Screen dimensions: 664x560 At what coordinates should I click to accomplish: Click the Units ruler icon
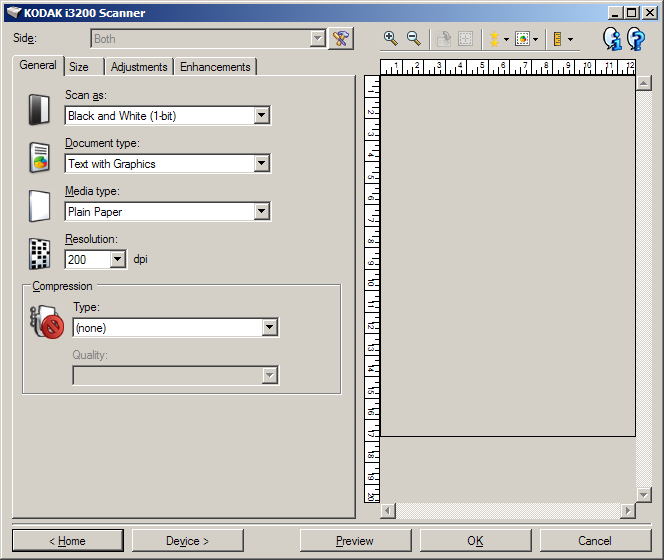(x=557, y=39)
